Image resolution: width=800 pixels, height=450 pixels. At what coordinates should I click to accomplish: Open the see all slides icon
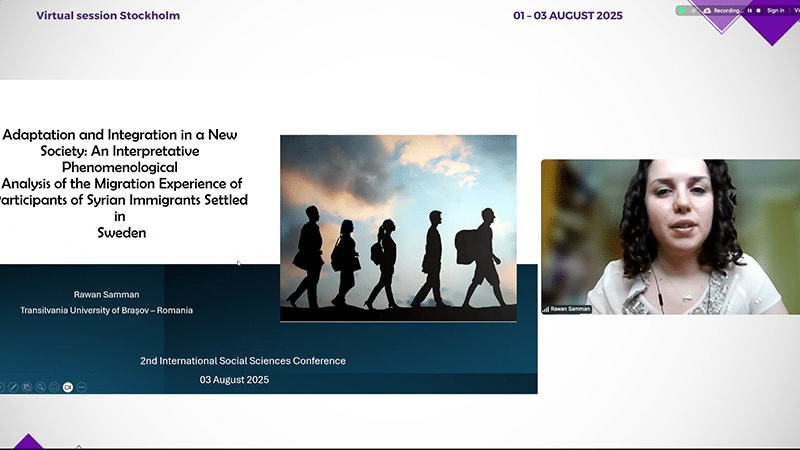pyautogui.click(x=27, y=387)
